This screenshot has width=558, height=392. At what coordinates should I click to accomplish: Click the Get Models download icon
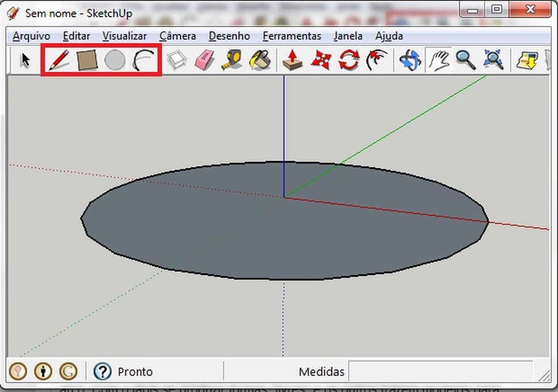(x=527, y=60)
